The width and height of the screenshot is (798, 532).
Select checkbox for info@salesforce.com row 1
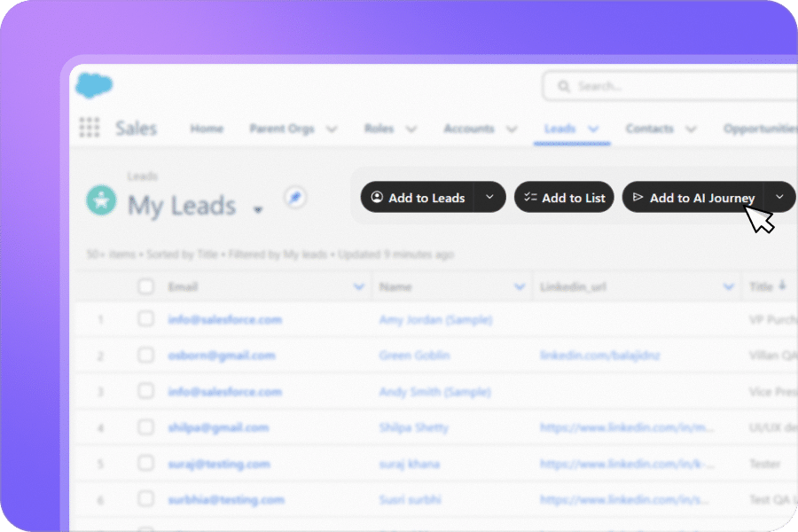pos(145,319)
